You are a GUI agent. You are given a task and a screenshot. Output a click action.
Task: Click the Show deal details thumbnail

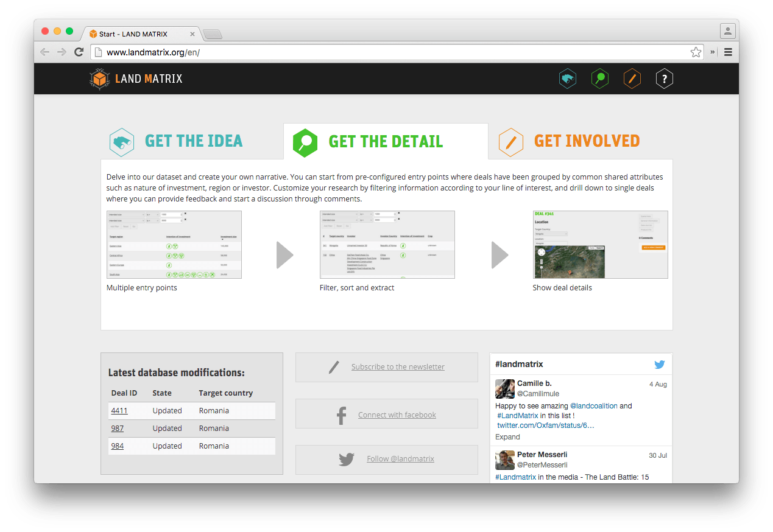pos(600,245)
